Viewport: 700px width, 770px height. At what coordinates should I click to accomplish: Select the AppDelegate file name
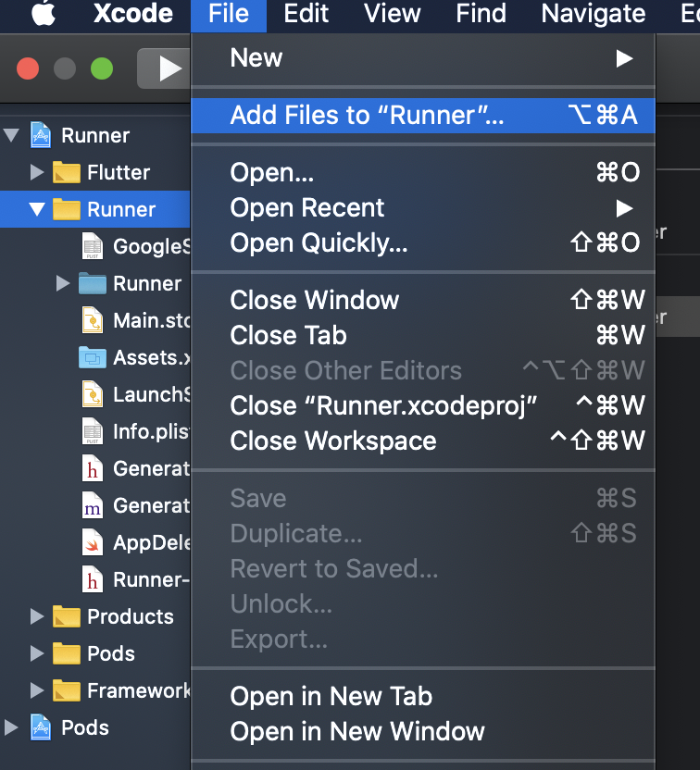pyautogui.click(x=151, y=543)
